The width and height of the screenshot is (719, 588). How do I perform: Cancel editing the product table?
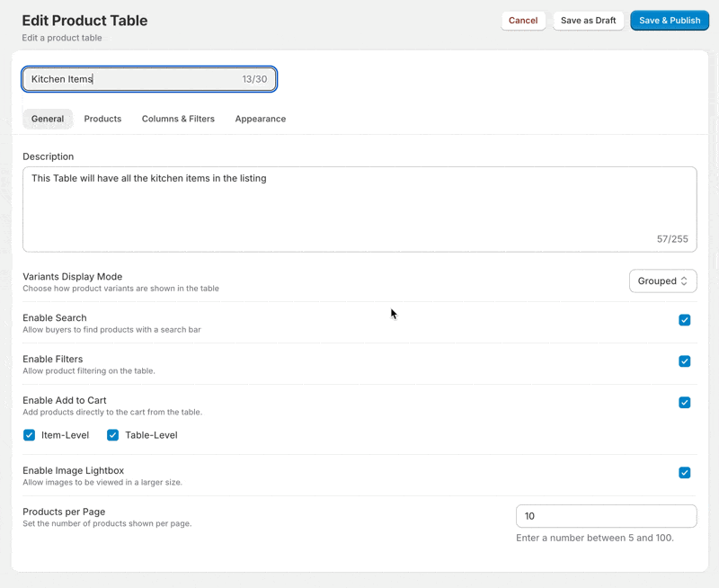pos(523,21)
